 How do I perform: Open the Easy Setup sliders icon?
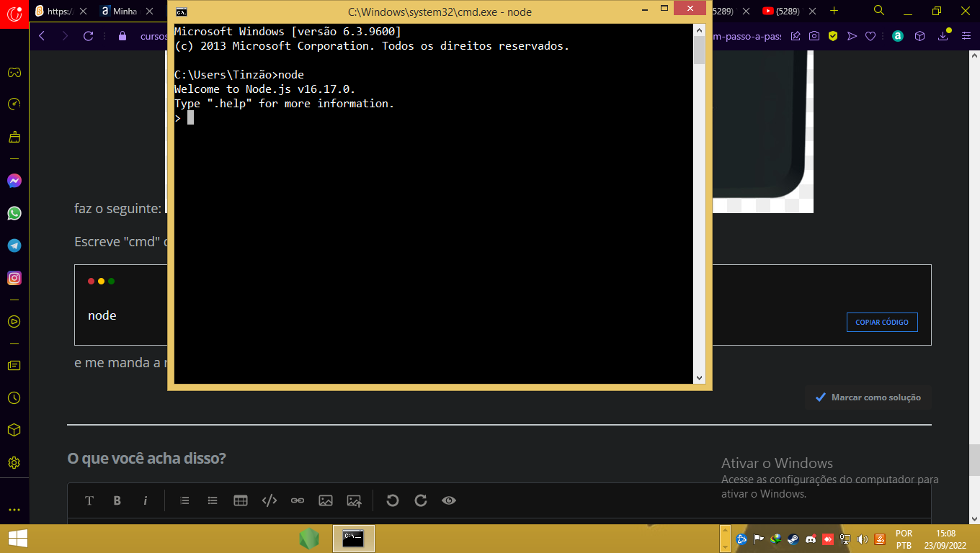pyautogui.click(x=965, y=36)
